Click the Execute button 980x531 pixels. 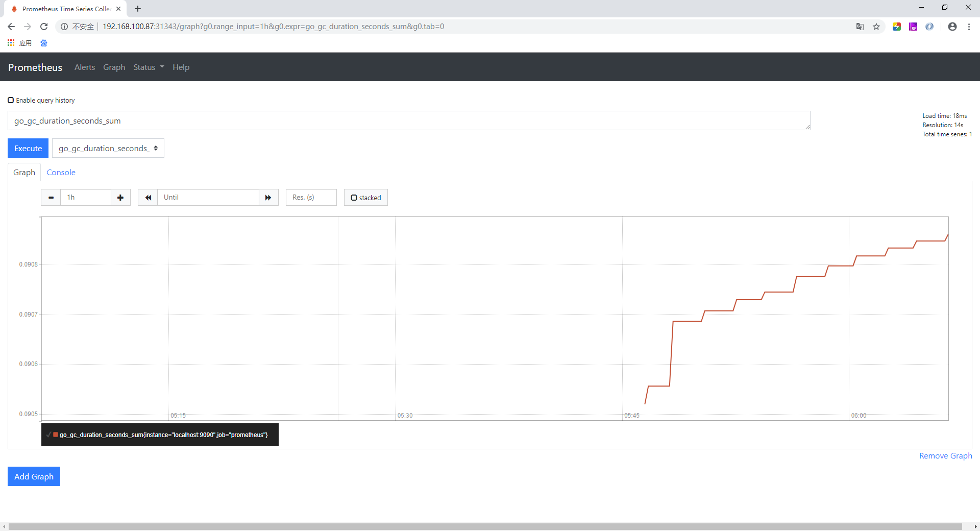28,148
